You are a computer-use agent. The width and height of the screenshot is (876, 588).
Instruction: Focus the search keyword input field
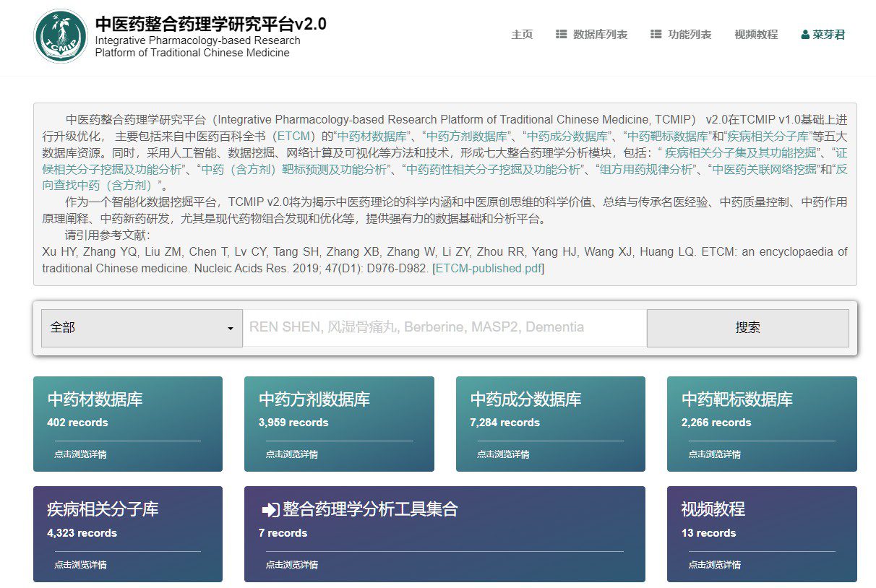click(445, 328)
